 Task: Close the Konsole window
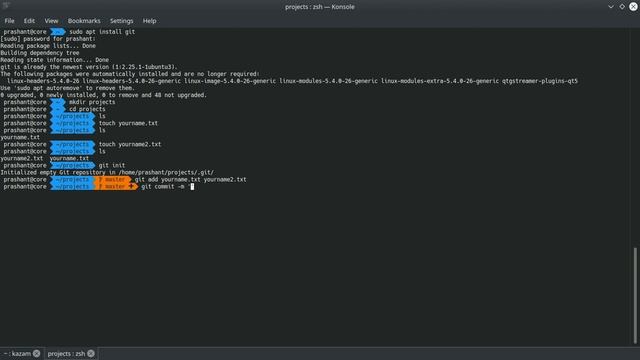coord(633,7)
